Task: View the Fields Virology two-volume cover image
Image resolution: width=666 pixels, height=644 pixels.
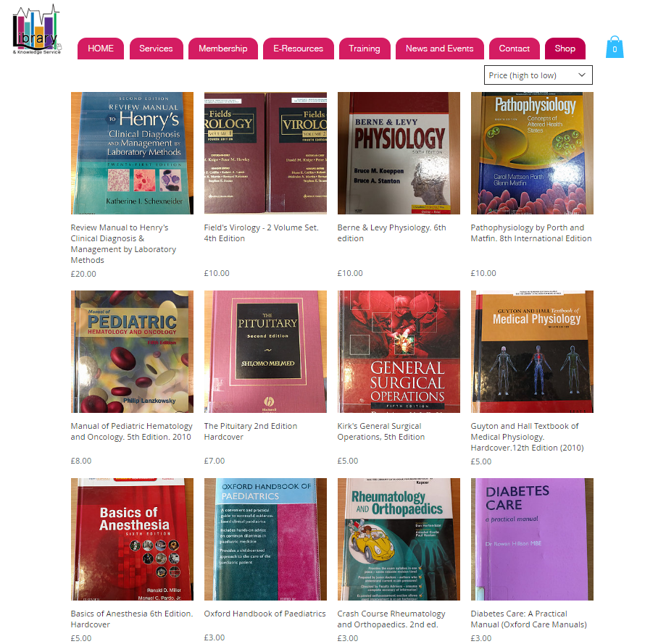Action: (x=265, y=154)
